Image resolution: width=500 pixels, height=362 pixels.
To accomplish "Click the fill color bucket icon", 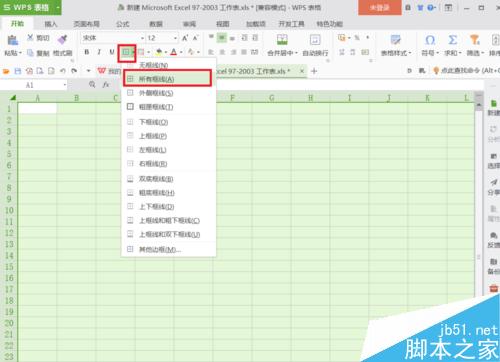I will (x=159, y=52).
